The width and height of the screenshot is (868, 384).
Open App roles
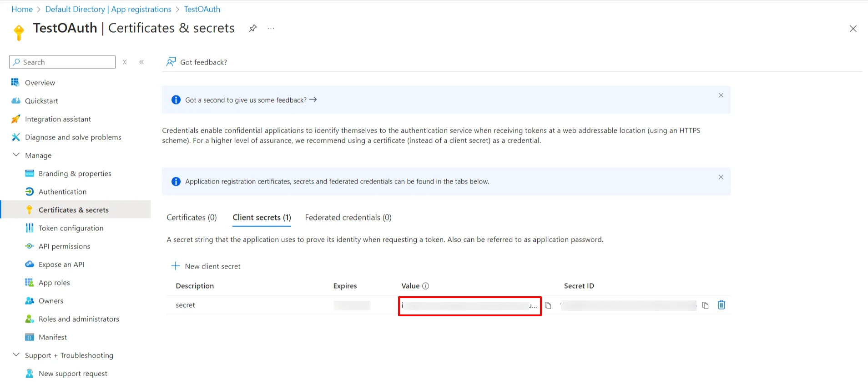click(x=54, y=283)
